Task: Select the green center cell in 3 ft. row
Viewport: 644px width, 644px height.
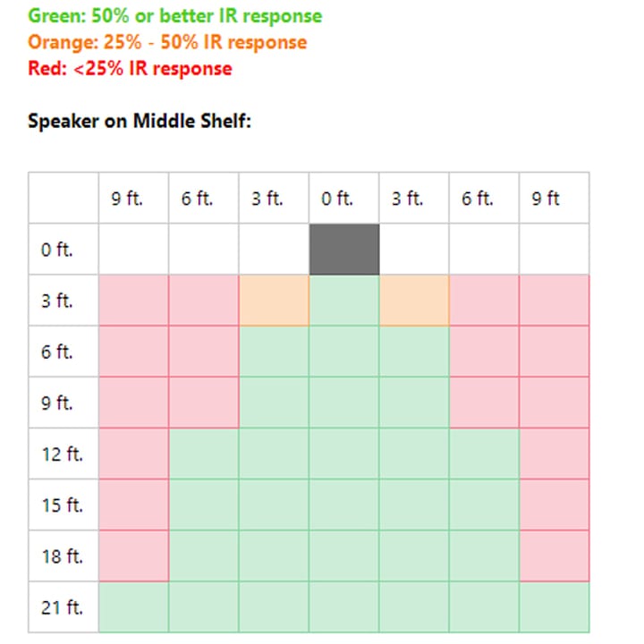Action: (344, 301)
